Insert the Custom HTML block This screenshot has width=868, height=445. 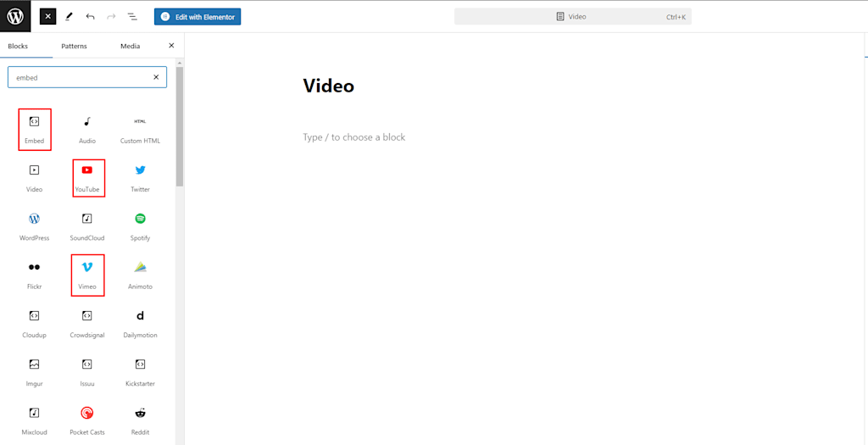[x=140, y=130]
